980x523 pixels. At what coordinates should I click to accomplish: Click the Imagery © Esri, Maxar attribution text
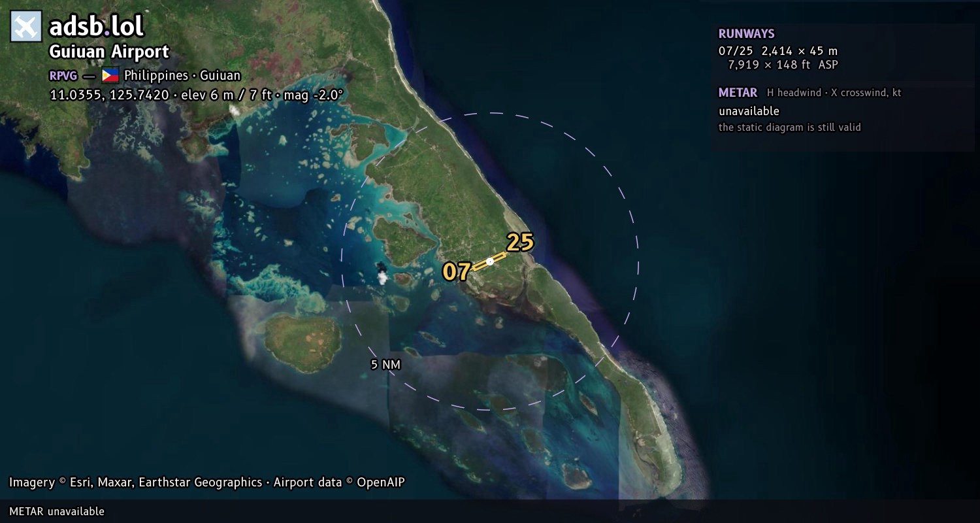click(x=207, y=482)
